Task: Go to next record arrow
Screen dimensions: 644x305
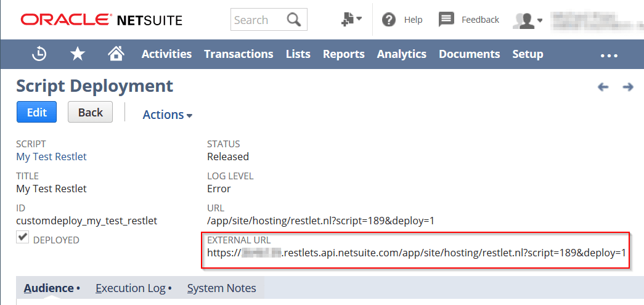Action: coord(628,87)
